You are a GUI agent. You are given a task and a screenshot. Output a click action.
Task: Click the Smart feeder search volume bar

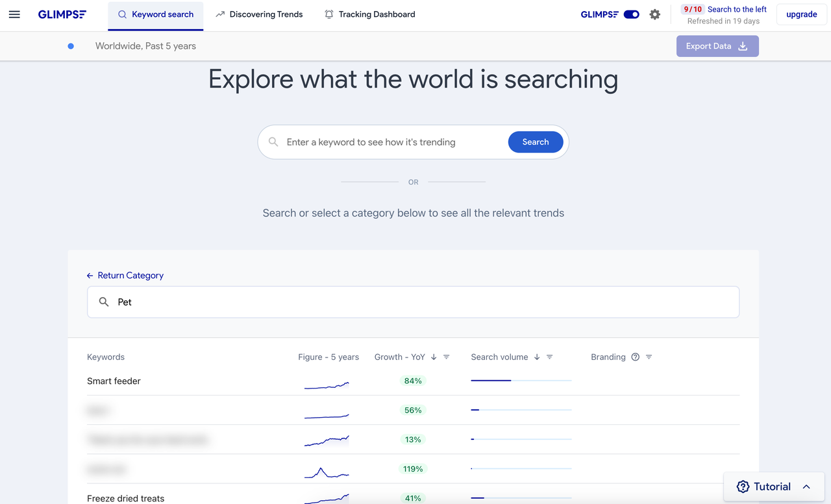point(521,381)
